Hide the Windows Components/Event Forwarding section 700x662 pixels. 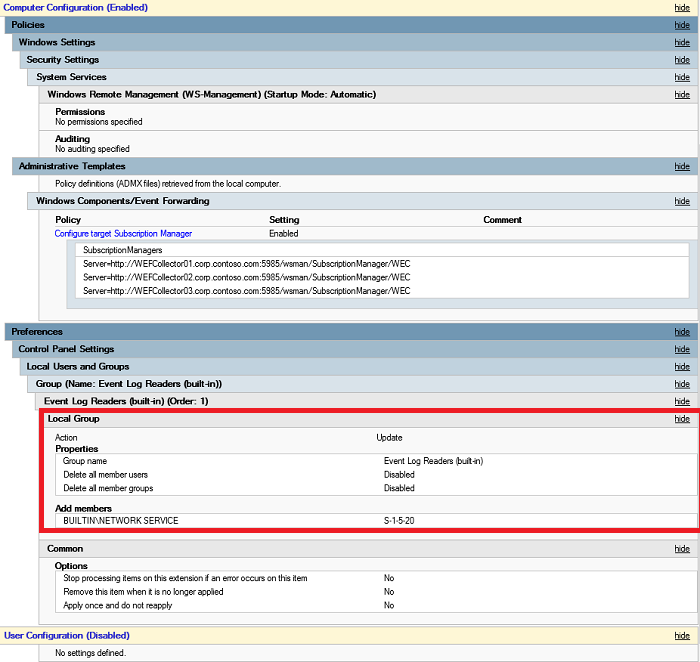coord(682,201)
